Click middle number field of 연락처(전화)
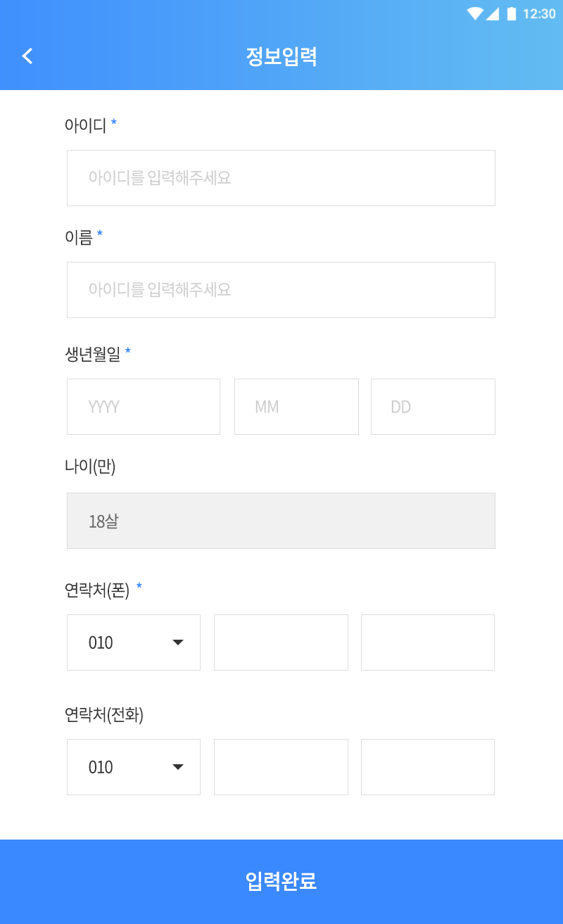This screenshot has width=563, height=924. tap(281, 767)
